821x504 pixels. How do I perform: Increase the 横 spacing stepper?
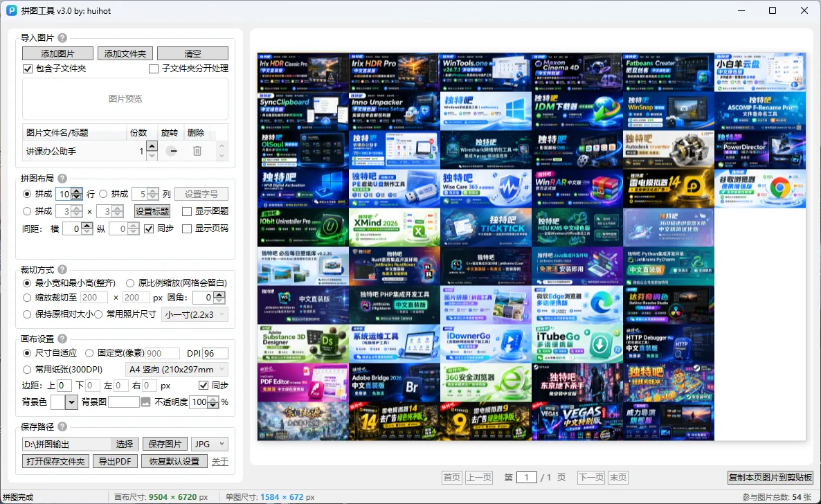tap(87, 225)
